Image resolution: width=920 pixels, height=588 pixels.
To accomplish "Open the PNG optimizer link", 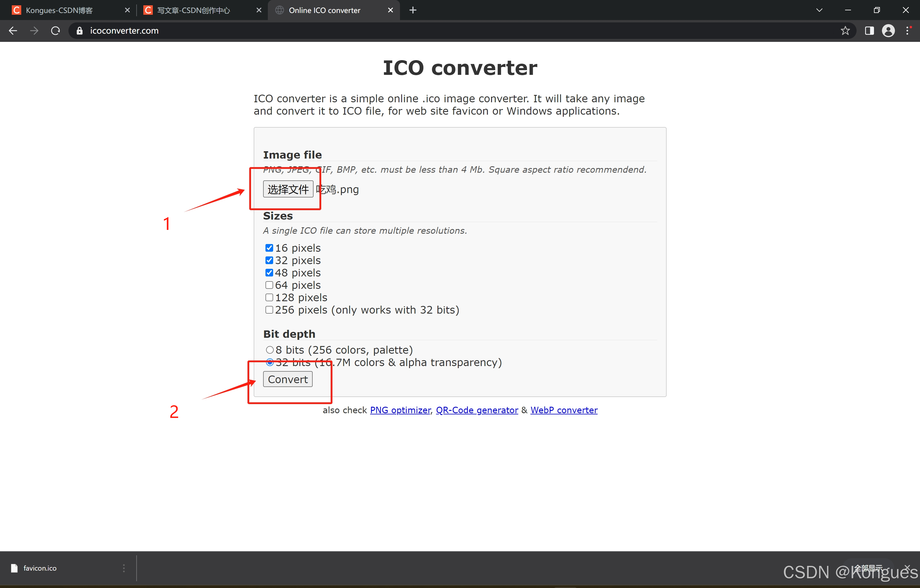I will click(x=400, y=410).
